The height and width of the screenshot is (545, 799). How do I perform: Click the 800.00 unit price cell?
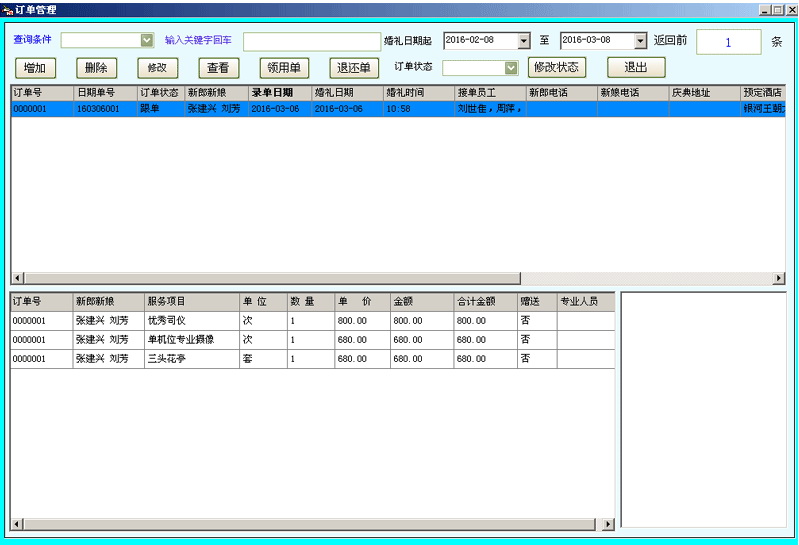pyautogui.click(x=362, y=321)
